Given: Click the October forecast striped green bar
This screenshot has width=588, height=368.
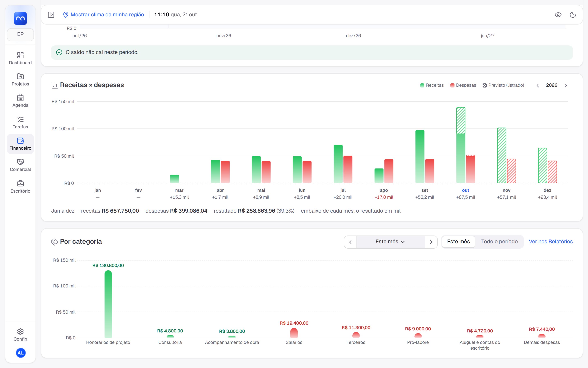Looking at the screenshot, I should click(461, 120).
